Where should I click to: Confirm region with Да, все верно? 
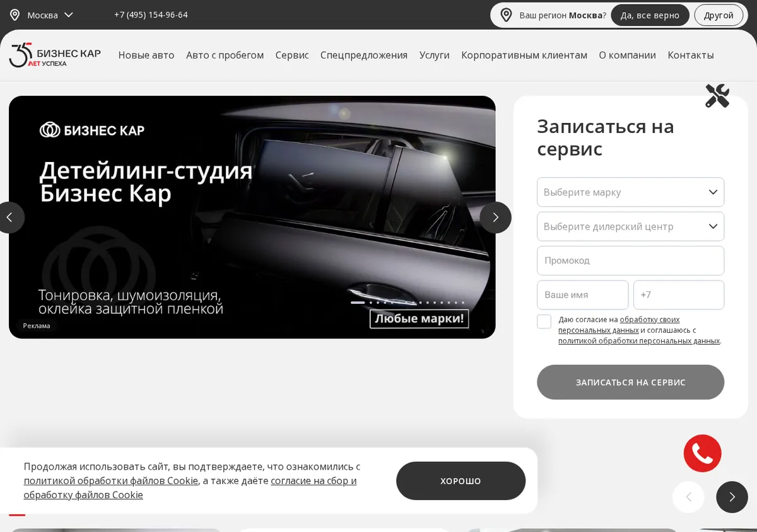tap(650, 15)
